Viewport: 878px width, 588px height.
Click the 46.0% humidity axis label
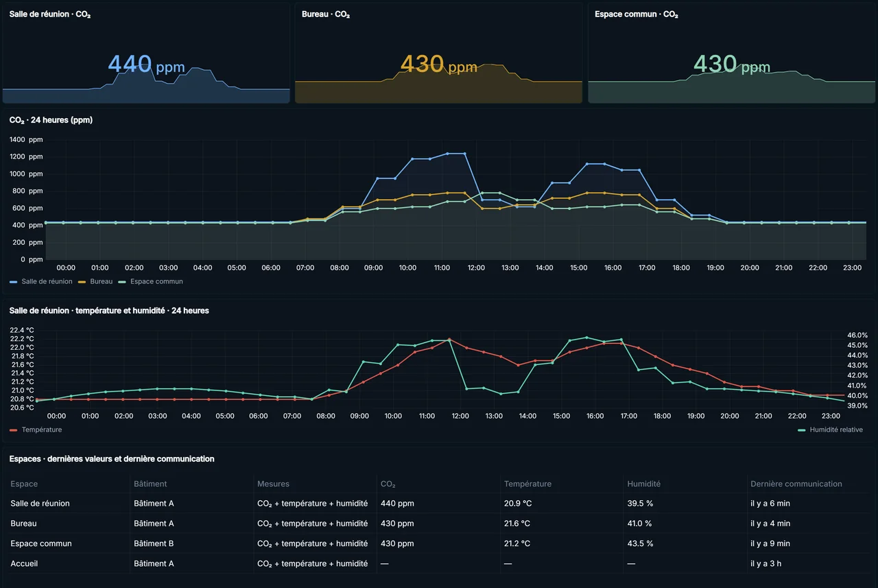pyautogui.click(x=857, y=335)
